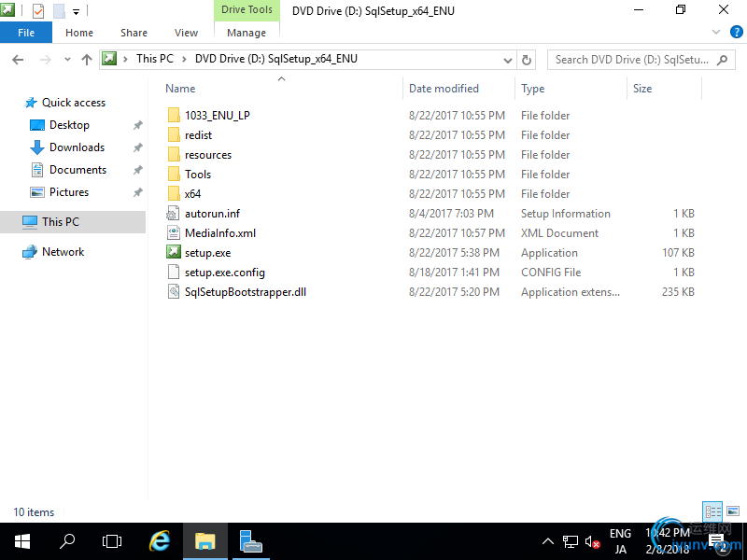The image size is (747, 560).
Task: Open Desktop in the navigation pane
Action: click(x=69, y=125)
